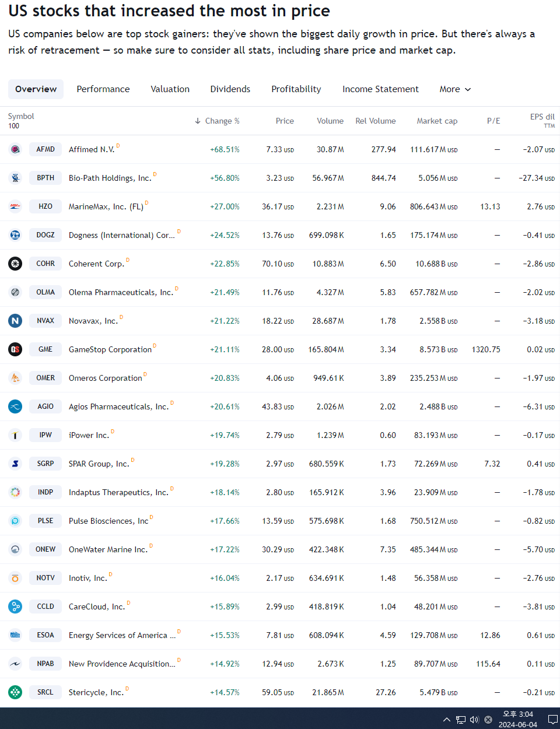Open the GME ticker symbol link

(x=45, y=349)
